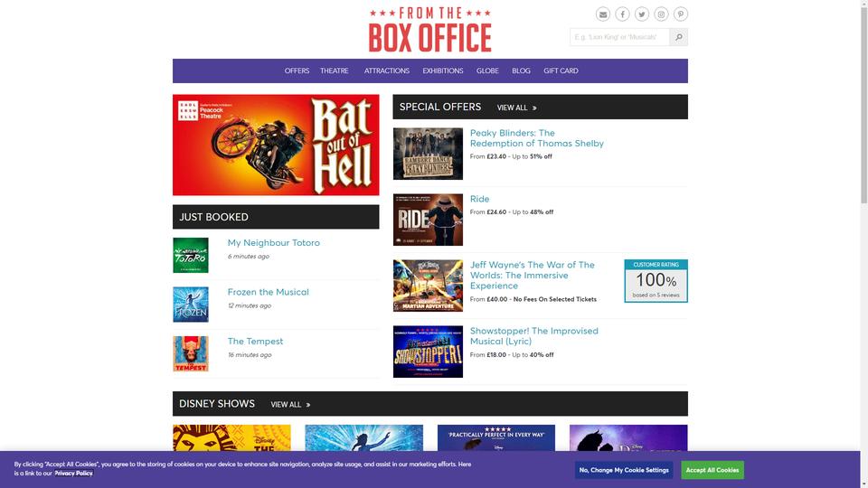Open The Tempest link
Viewport: 868px width, 488px height.
click(255, 342)
